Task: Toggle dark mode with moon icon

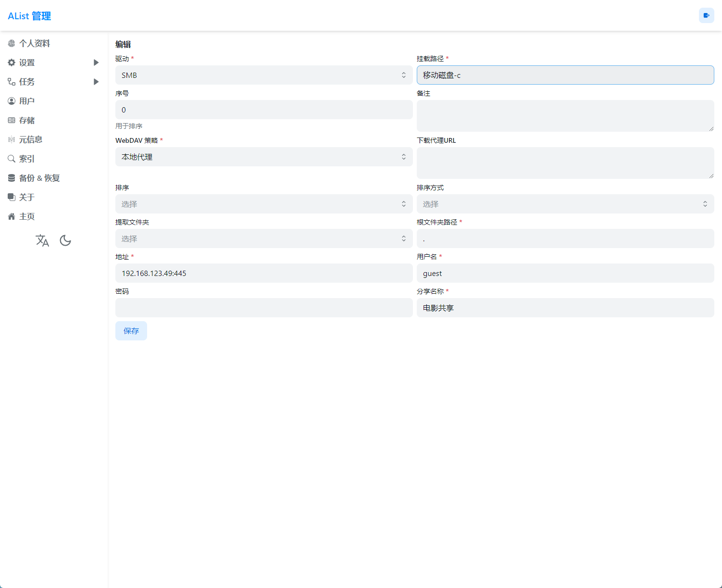Action: coord(65,240)
